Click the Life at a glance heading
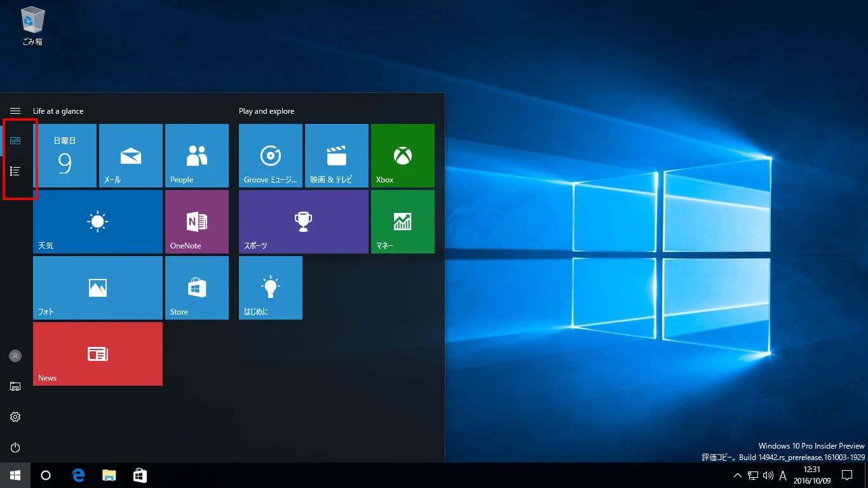868x488 pixels. point(58,111)
